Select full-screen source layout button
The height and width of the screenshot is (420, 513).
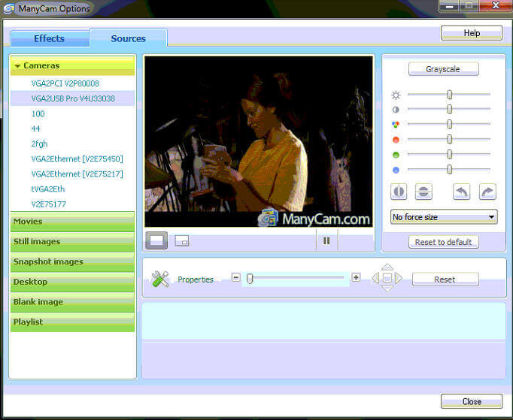click(156, 240)
